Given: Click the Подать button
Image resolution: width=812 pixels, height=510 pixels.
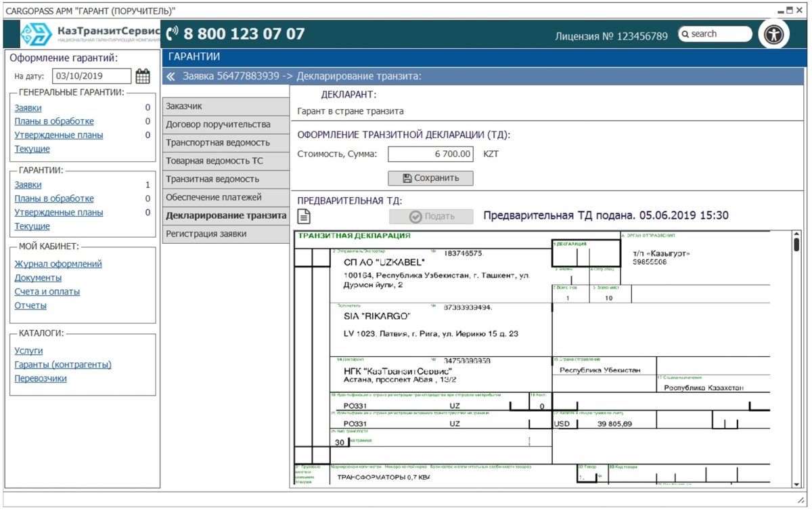Looking at the screenshot, I should [431, 217].
